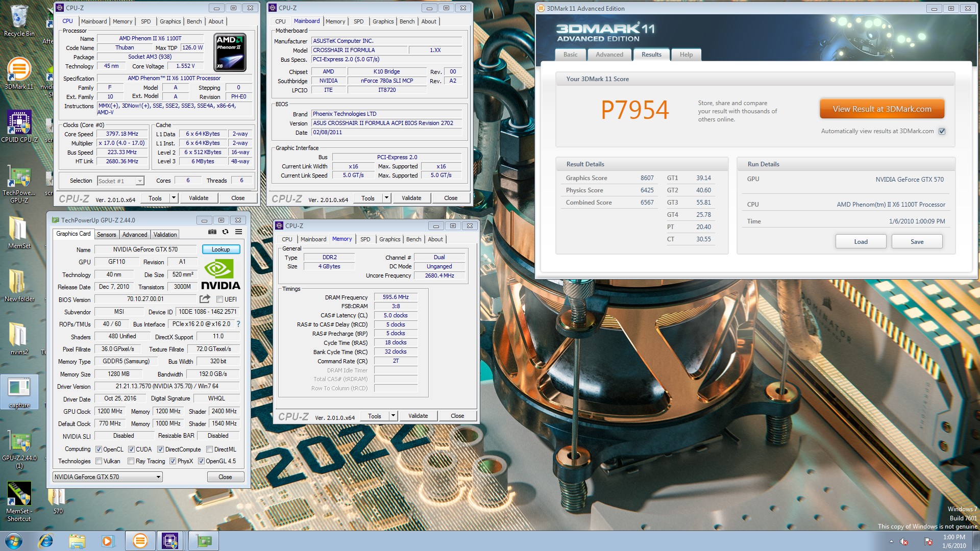This screenshot has height=551, width=980.
Task: Toggle the DirectCompute checkbox
Action: (x=160, y=449)
